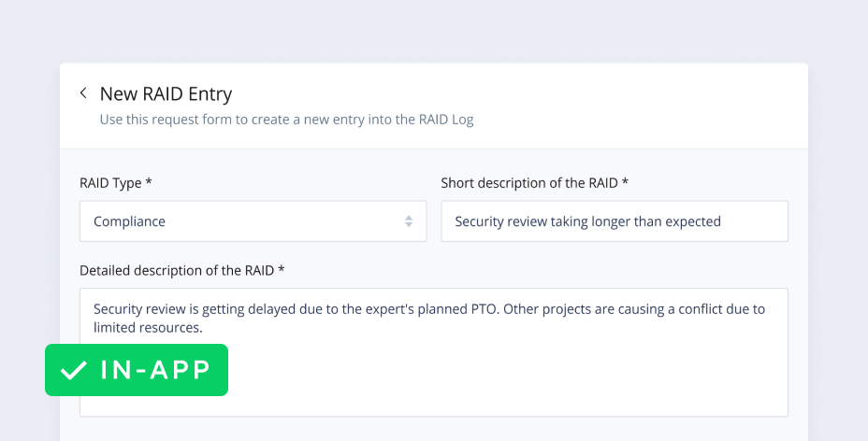Select the word Compliance in RAID Type

click(x=129, y=221)
